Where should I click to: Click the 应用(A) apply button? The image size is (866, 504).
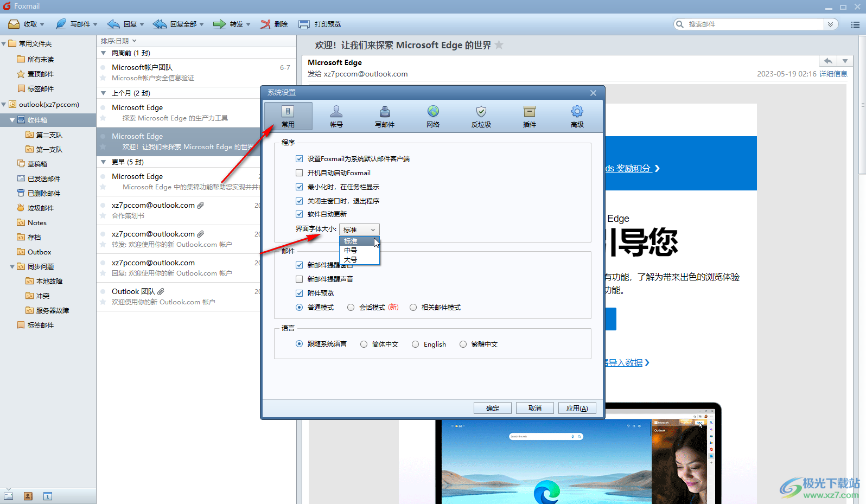[577, 409]
